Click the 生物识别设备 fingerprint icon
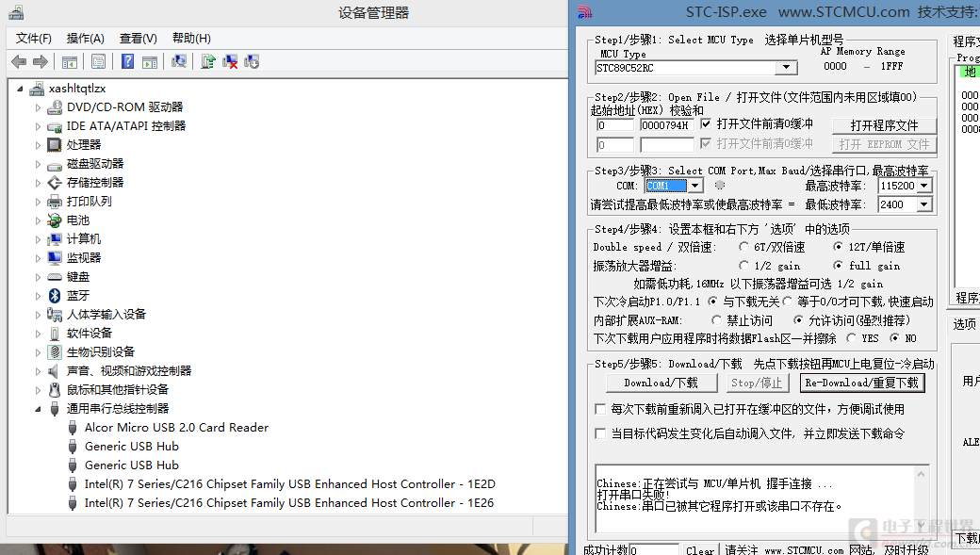The height and width of the screenshot is (555, 980). (x=55, y=351)
